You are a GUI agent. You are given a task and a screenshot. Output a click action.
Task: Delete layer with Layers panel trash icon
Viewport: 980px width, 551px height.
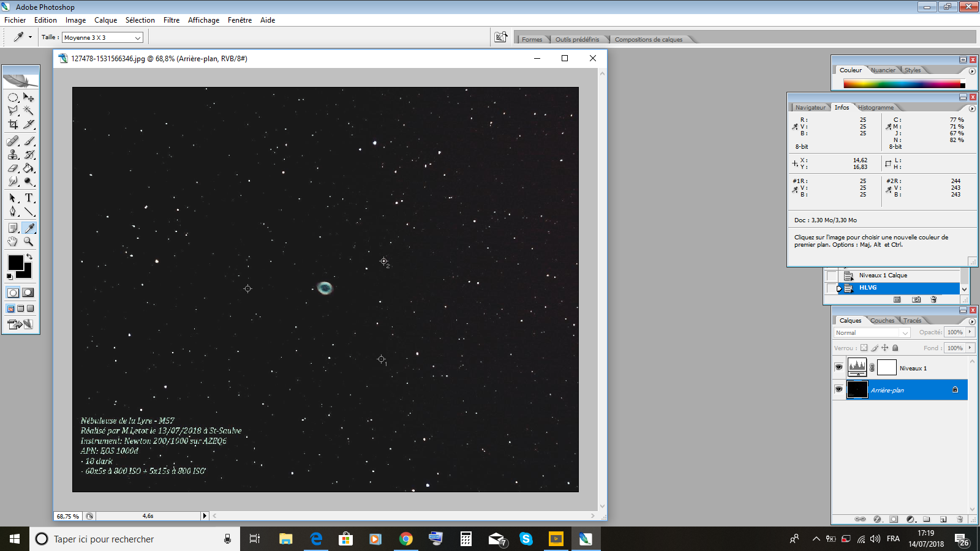tap(960, 519)
